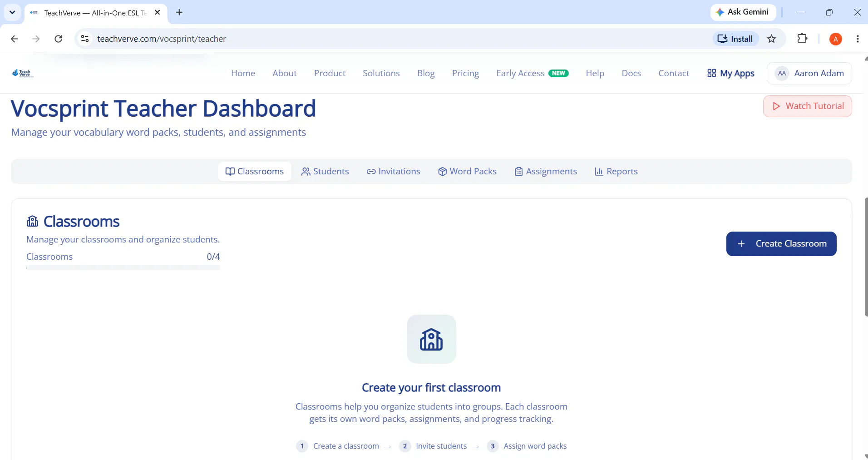This screenshot has width=868, height=460.
Task: Open the Home nav link
Action: 243,73
